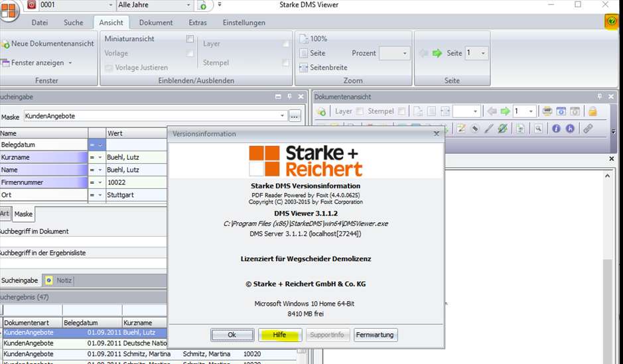This screenshot has width=623, height=364.
Task: Toggle Layer checkbox in Dokumentenansicht toolbar
Action: click(360, 111)
